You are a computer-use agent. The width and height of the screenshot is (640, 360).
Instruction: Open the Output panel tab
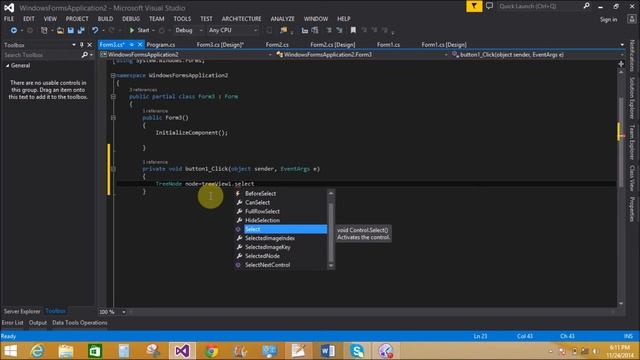tap(38, 323)
